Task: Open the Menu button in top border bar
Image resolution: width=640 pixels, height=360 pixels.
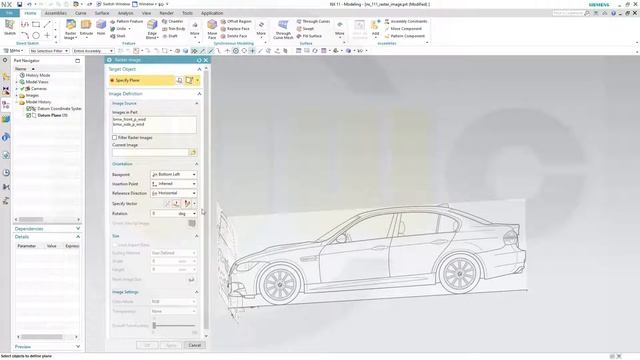Action: point(13,51)
